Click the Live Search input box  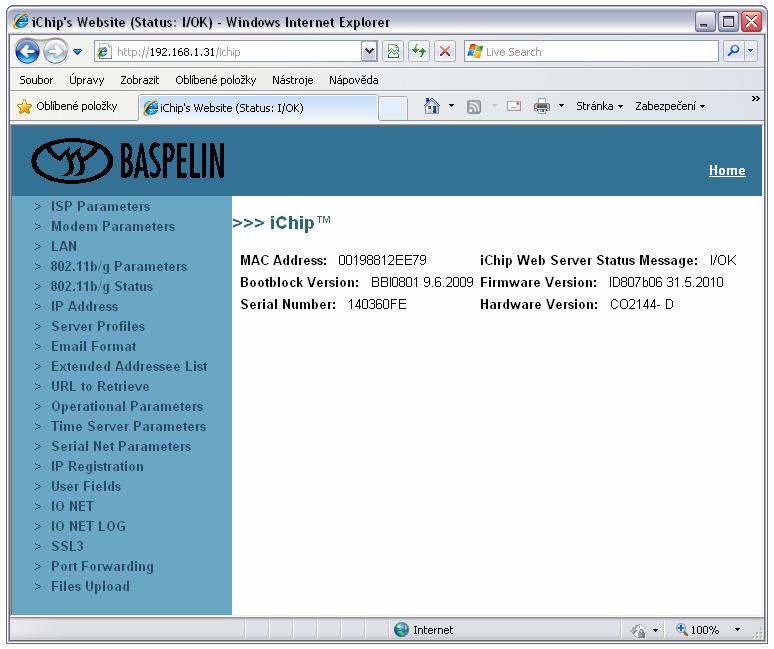point(591,51)
